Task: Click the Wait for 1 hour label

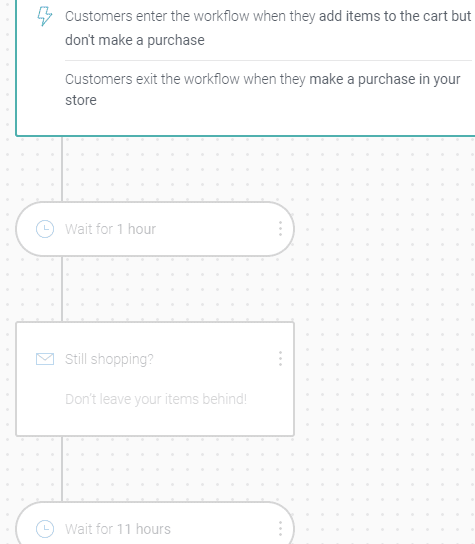Action: [110, 229]
